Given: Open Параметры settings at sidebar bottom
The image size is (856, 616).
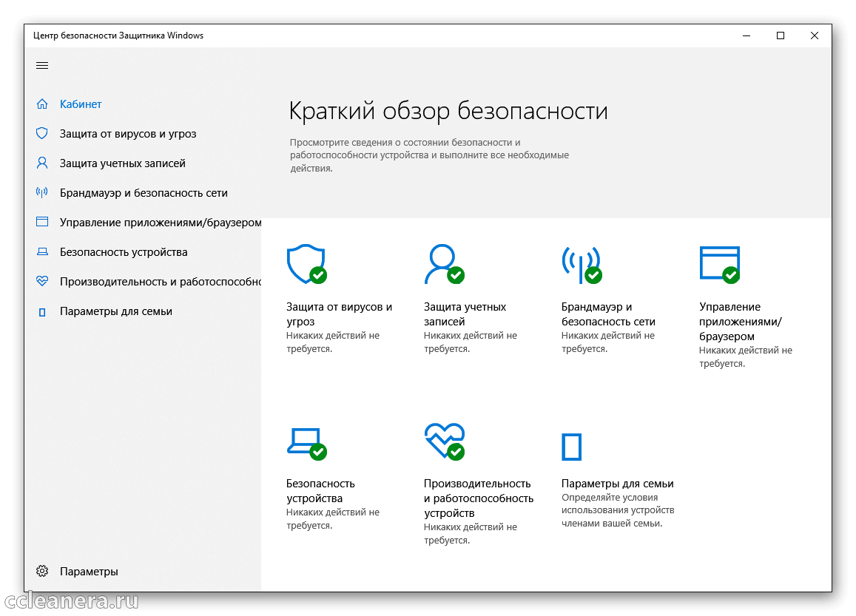Looking at the screenshot, I should pos(89,571).
